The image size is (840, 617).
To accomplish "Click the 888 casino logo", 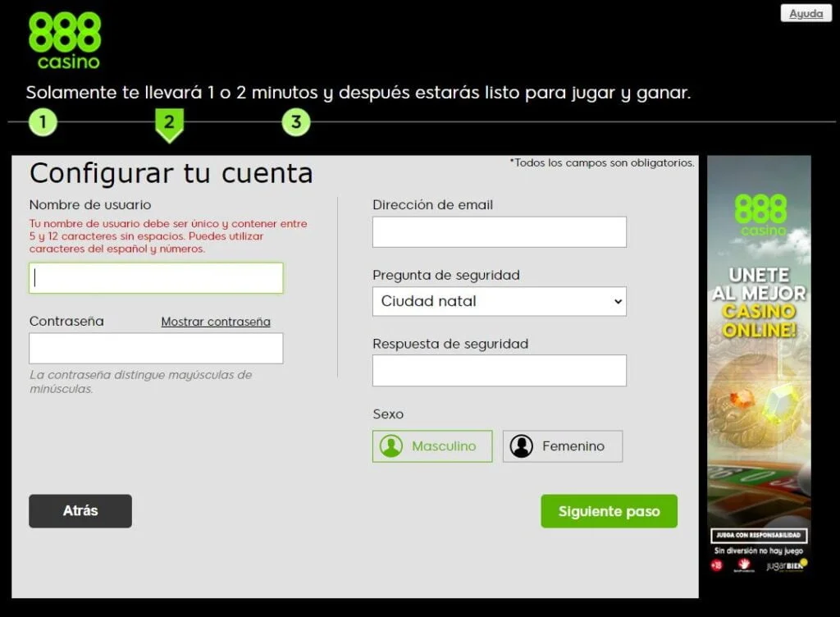I will pos(64,40).
